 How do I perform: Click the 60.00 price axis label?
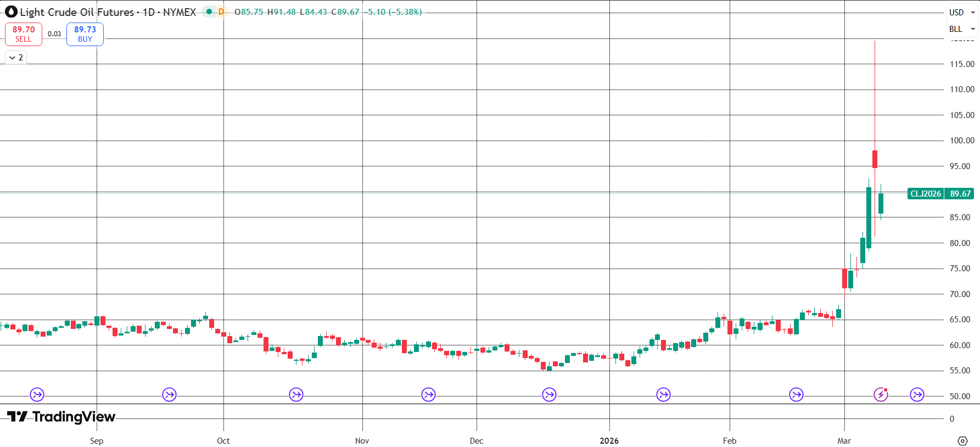pos(960,345)
